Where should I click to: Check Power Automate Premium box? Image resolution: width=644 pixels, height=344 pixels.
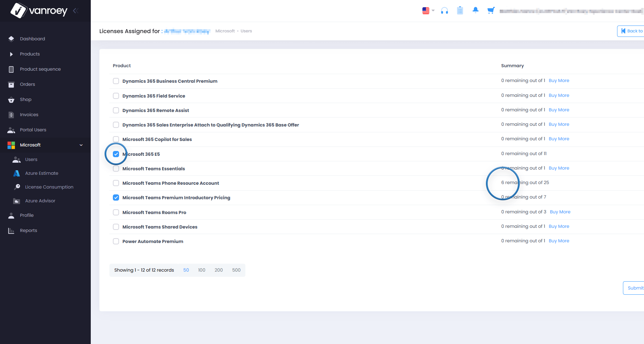(116, 241)
